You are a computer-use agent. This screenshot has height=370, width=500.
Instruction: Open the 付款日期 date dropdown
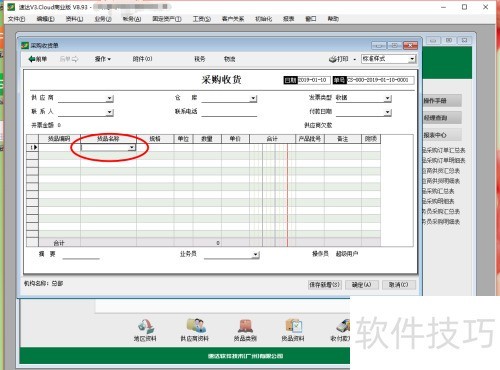(x=388, y=112)
